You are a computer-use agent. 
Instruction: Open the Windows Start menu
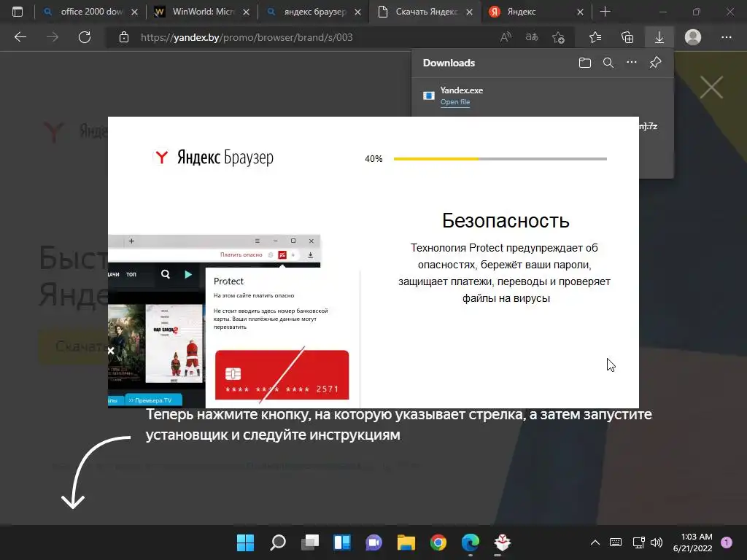(245, 542)
